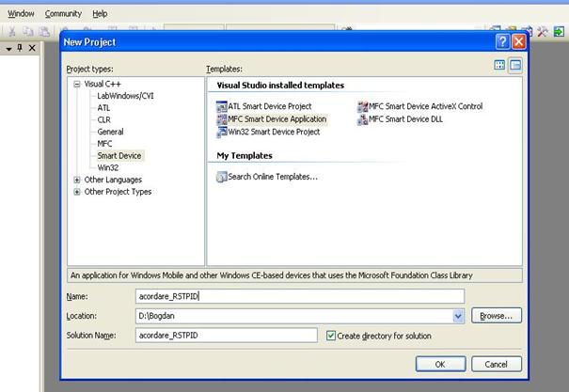Select Win32 Smart Device Project template icon
Image resolution: width=569 pixels, height=392 pixels.
point(221,132)
